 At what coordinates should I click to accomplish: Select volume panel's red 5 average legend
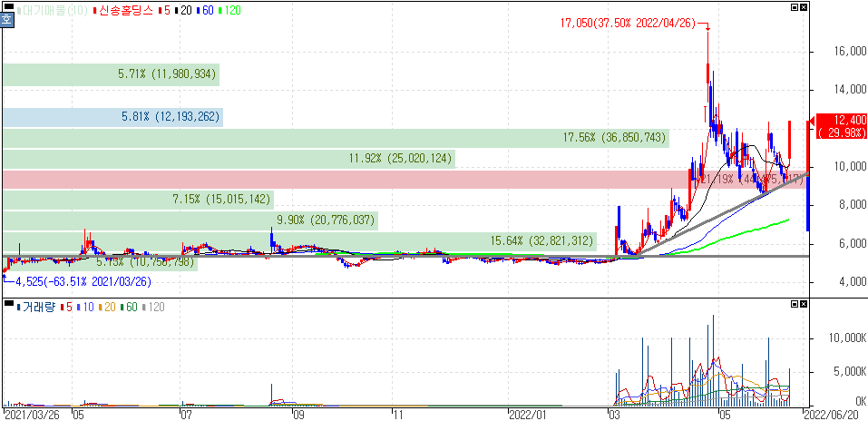(66, 307)
